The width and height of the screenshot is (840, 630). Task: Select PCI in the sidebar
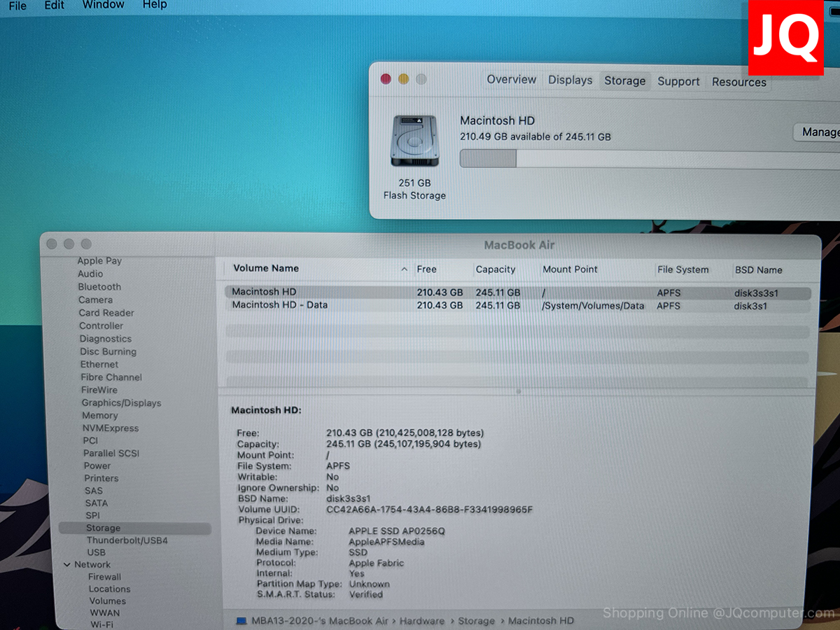coord(90,441)
